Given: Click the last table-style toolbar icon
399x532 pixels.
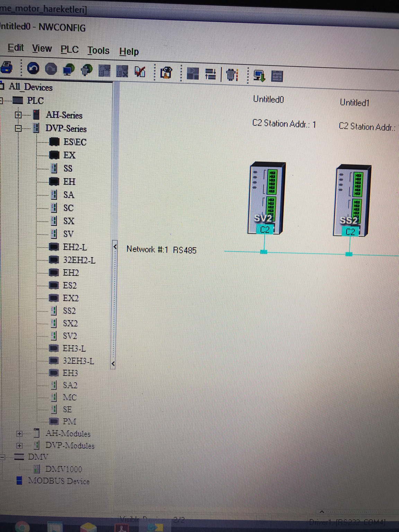Looking at the screenshot, I should coord(277,76).
